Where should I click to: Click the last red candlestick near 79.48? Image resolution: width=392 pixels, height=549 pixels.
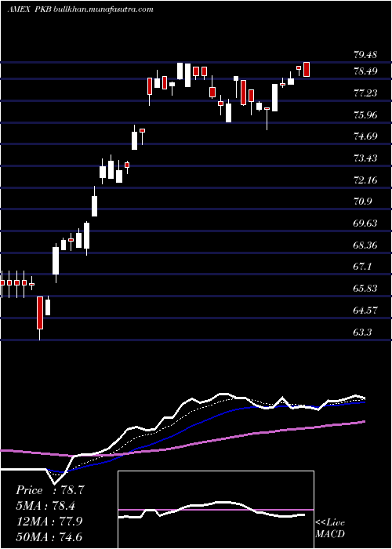(x=307, y=69)
